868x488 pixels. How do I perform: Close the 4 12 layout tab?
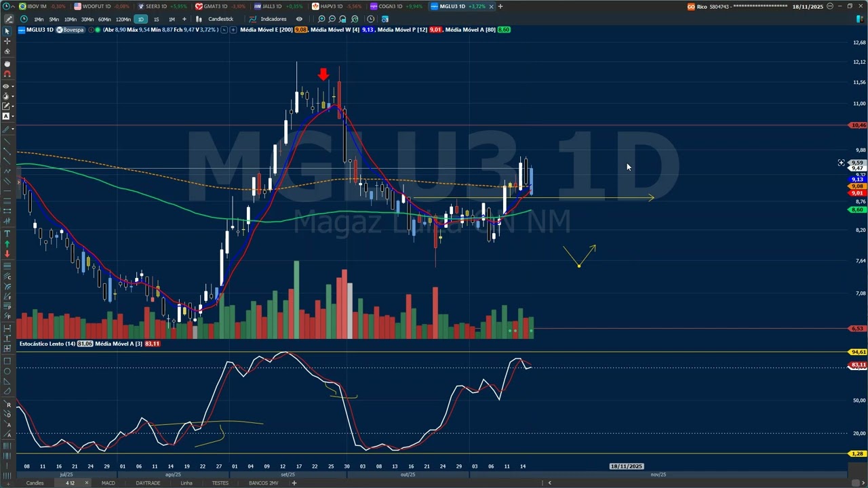coord(86,483)
